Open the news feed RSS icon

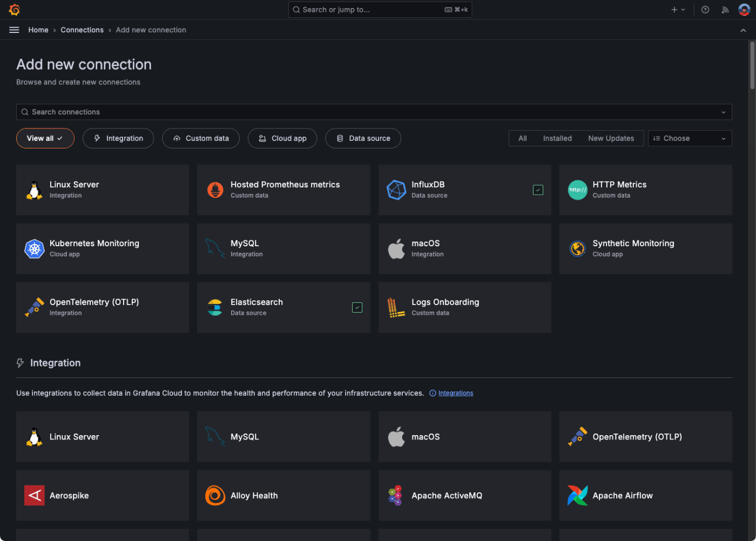(725, 10)
